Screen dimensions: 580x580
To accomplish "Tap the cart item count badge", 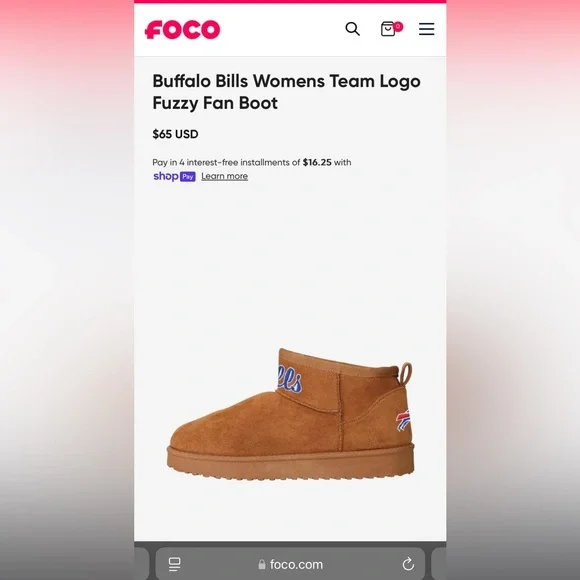I will click(398, 26).
